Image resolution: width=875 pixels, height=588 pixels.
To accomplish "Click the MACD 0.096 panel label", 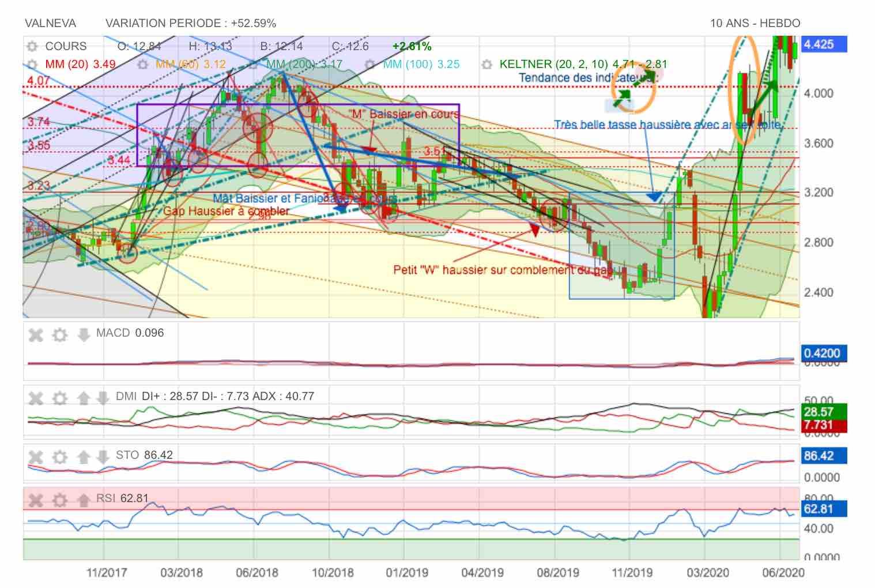I will click(x=130, y=333).
